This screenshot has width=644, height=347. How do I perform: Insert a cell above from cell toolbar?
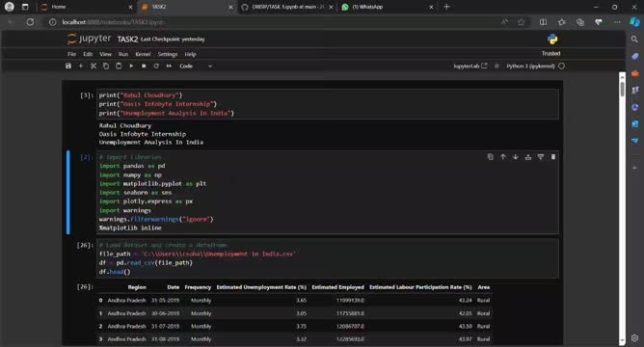(528, 157)
